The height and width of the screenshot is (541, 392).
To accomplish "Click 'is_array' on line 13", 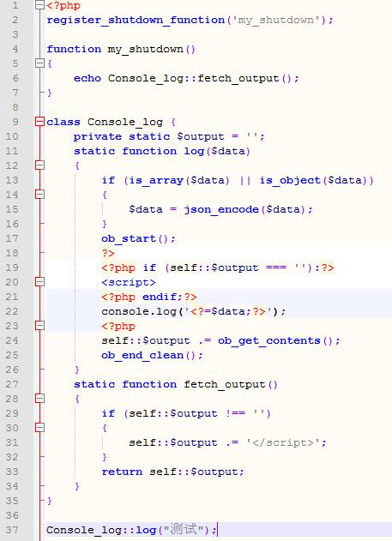I will point(156,180).
